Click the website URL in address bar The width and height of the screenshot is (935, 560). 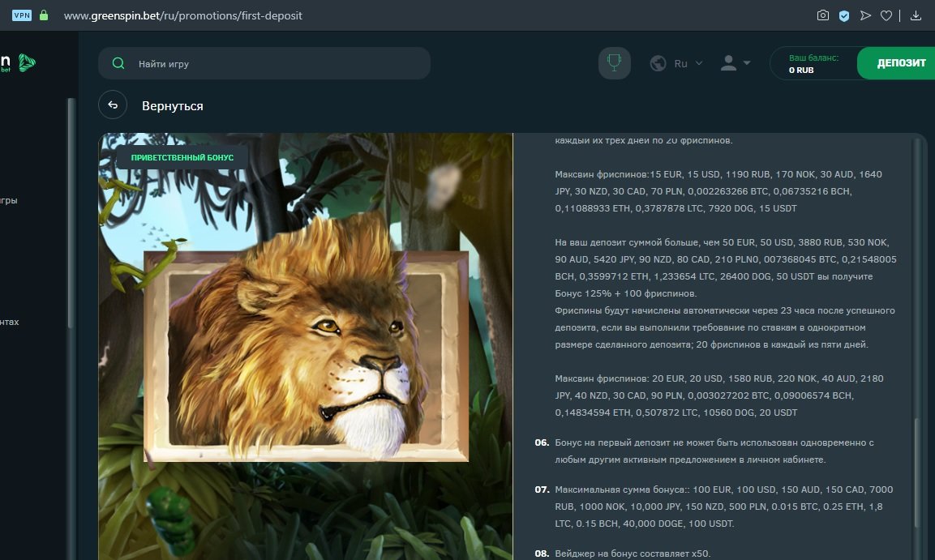(x=182, y=15)
